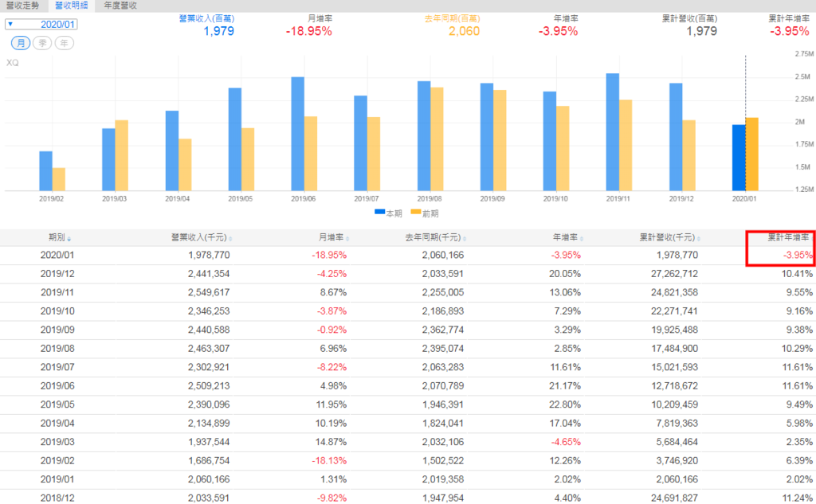Viewport: 816px width, 504px height.
Task: Select the 2018/12 row period cell
Action: coord(57,498)
